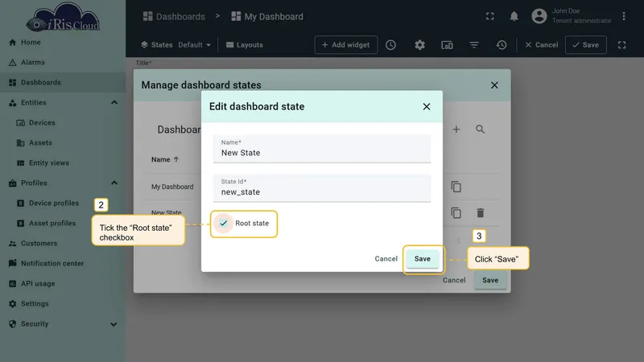Expand the Security section
This screenshot has height=362, width=644.
(114, 324)
